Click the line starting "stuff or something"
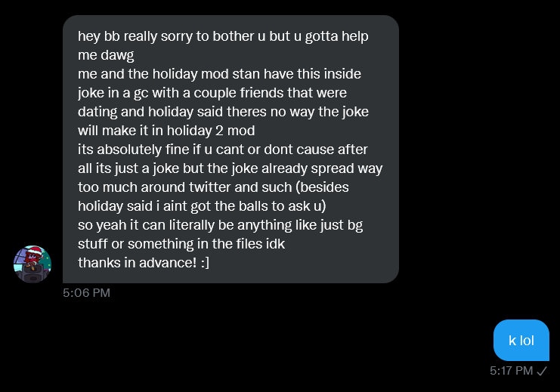560x392 pixels. click(x=181, y=243)
